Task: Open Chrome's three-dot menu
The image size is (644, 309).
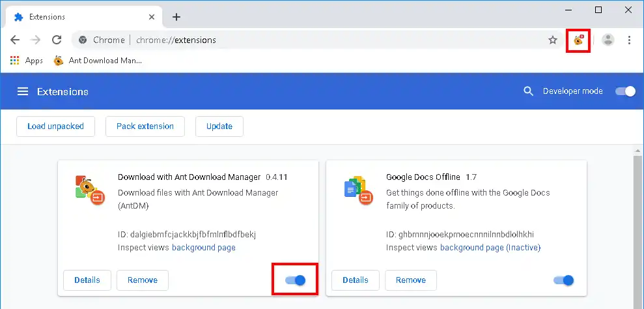Action: [x=629, y=40]
